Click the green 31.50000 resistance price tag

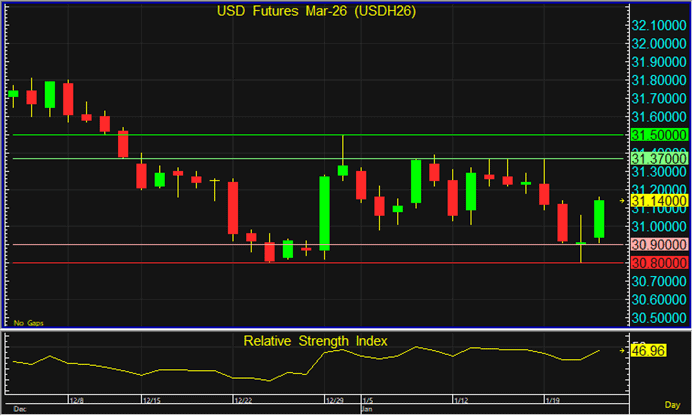[657, 134]
